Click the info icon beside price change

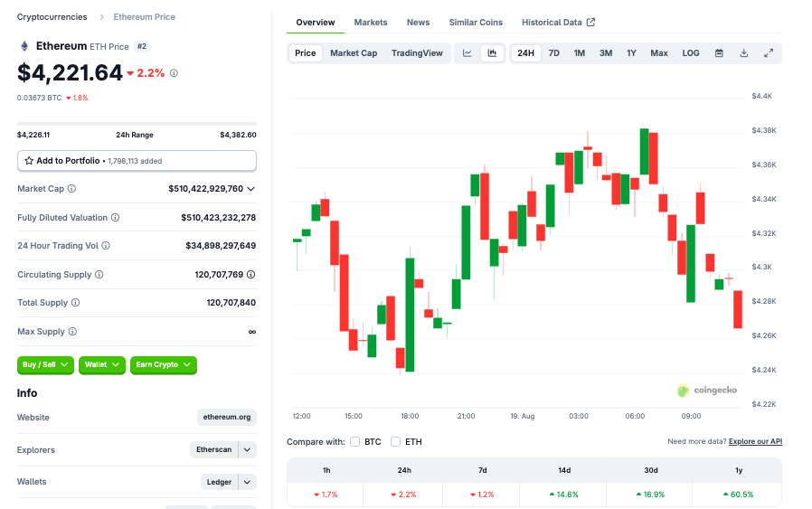pos(174,73)
